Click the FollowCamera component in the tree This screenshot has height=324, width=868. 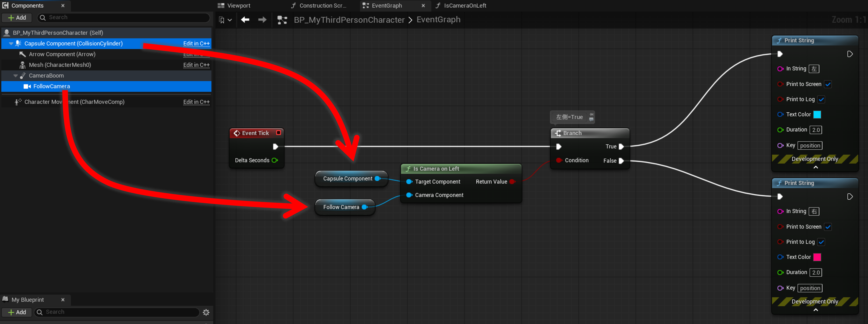tap(52, 86)
